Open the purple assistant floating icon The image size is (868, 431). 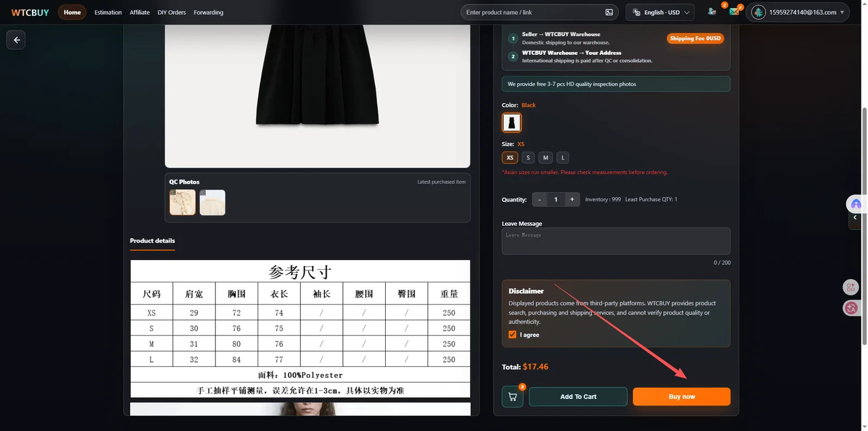point(856,204)
